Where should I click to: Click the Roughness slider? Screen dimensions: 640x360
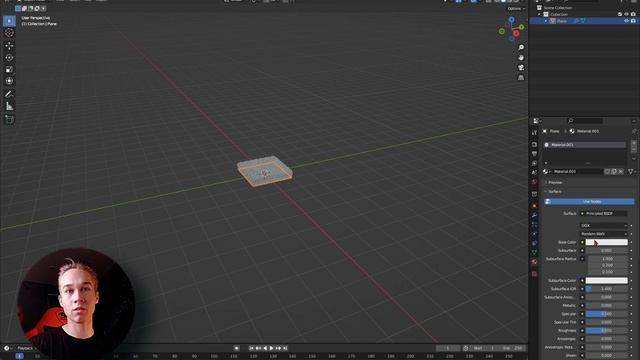tap(607, 331)
